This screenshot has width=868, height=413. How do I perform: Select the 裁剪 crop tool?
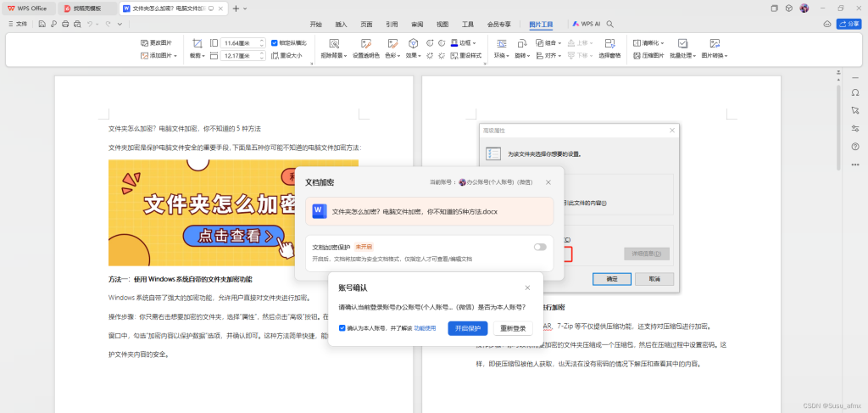tap(197, 43)
